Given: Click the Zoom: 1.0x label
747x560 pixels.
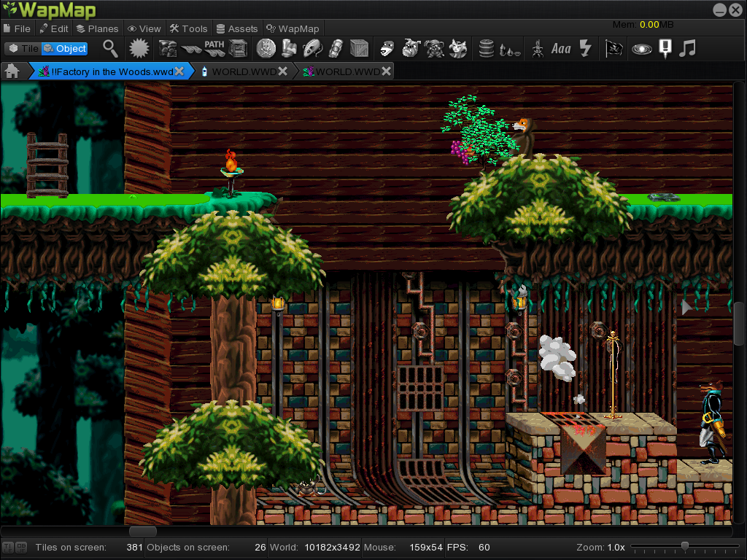Looking at the screenshot, I should pos(601,548).
